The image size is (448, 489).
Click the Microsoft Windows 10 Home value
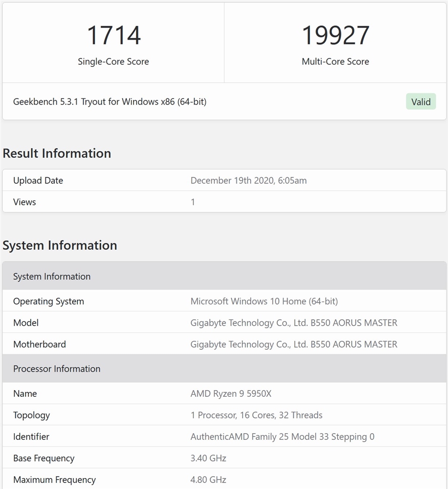click(264, 301)
